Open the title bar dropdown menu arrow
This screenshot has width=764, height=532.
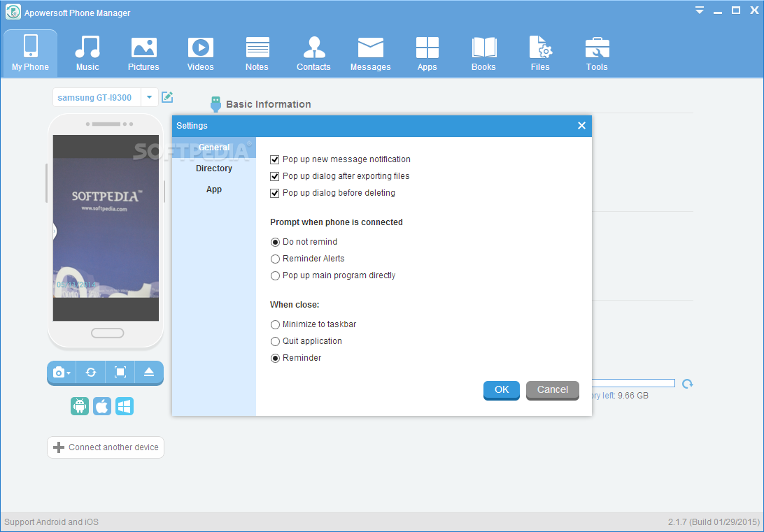(x=699, y=10)
